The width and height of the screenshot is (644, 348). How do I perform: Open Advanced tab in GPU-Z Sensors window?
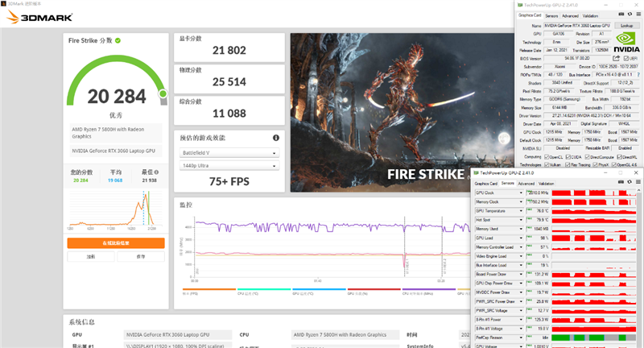point(526,183)
